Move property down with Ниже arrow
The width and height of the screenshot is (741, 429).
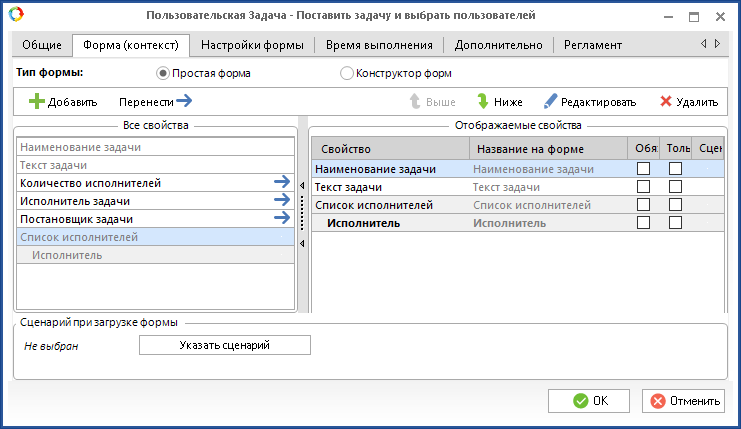point(482,102)
